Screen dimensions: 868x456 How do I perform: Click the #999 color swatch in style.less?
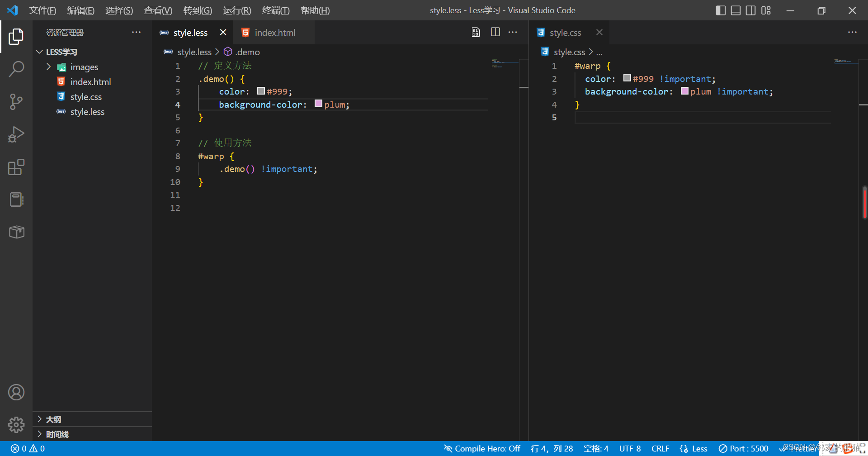point(261,91)
